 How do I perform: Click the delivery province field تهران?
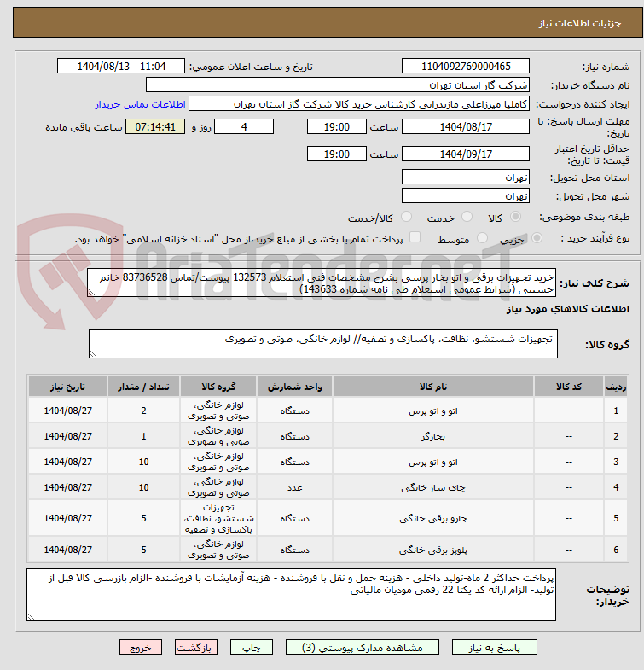[466, 177]
